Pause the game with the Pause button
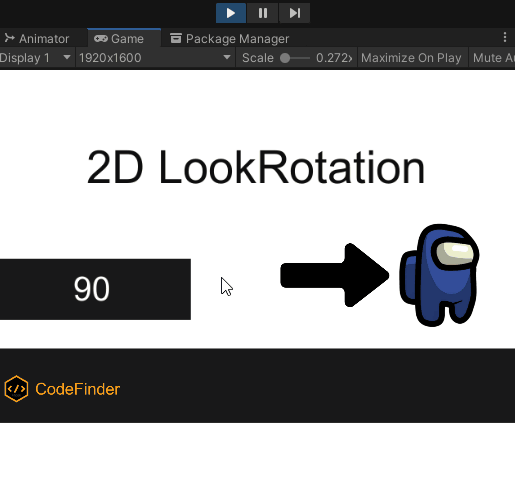Screen dimensions: 515x498 263,13
